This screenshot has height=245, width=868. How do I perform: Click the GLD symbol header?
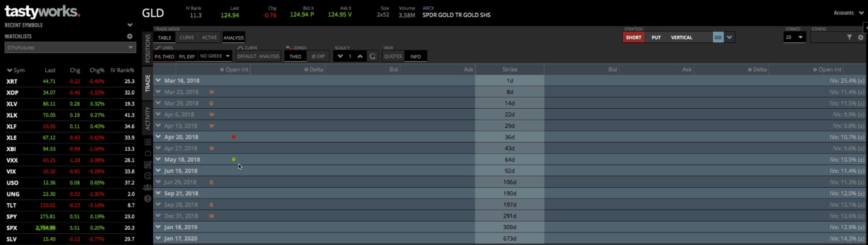pos(153,13)
